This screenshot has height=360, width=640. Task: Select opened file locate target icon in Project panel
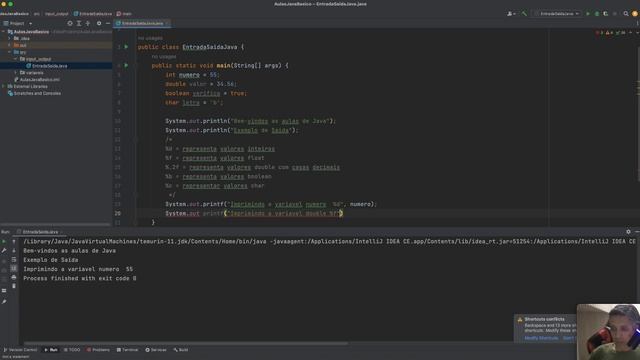(70, 24)
